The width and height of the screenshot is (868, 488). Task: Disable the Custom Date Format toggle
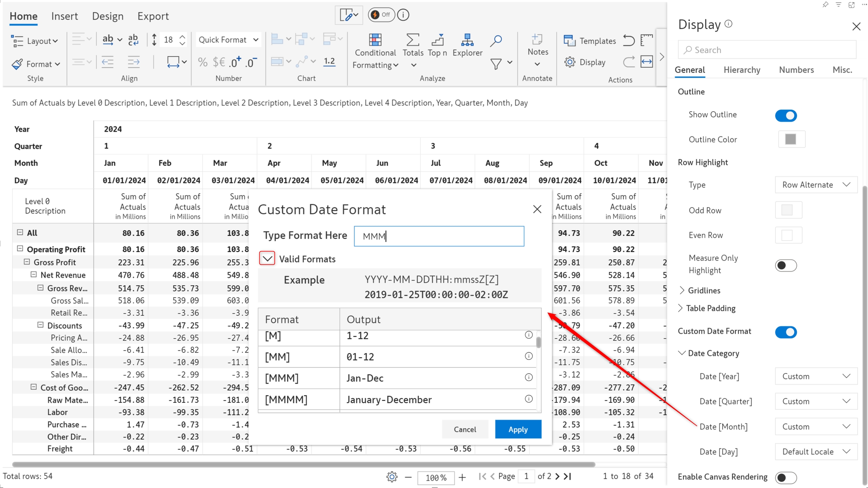click(x=785, y=332)
